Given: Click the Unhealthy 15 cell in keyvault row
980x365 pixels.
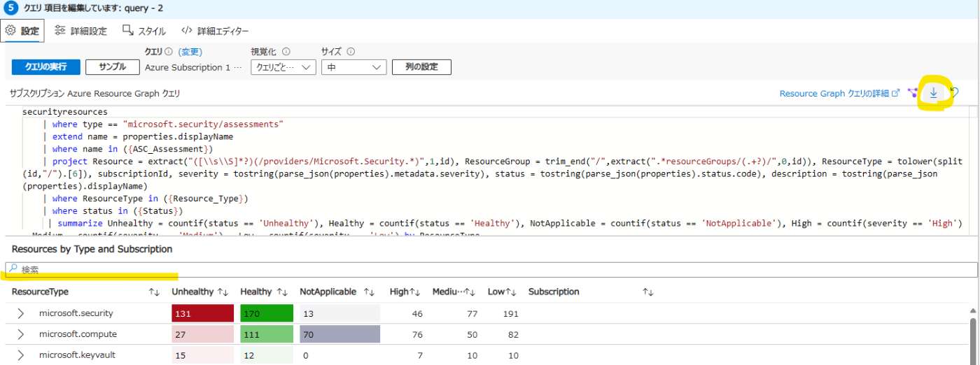Looking at the screenshot, I should point(202,355).
